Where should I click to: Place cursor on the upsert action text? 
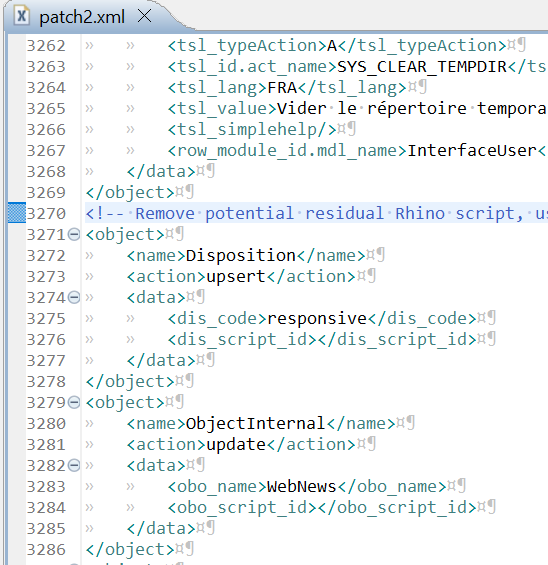236,277
